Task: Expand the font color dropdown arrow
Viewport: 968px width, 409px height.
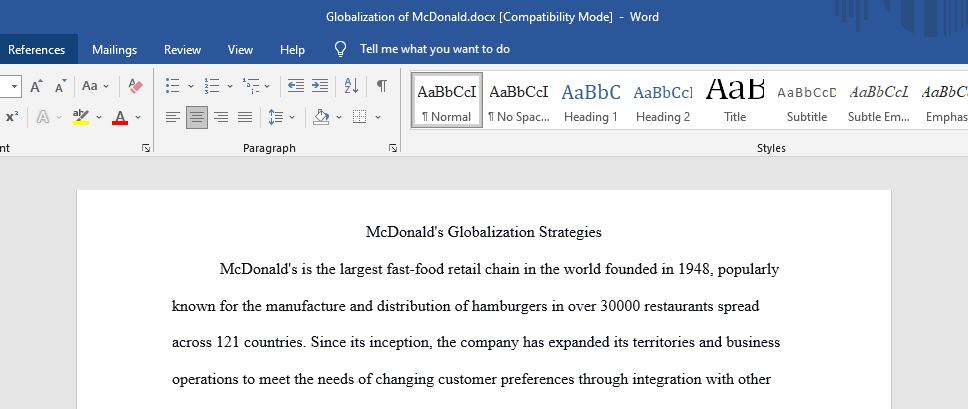Action: pyautogui.click(x=138, y=117)
